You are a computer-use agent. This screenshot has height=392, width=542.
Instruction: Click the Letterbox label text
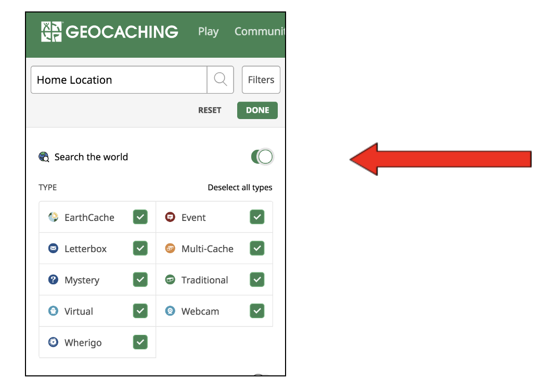[x=85, y=249]
